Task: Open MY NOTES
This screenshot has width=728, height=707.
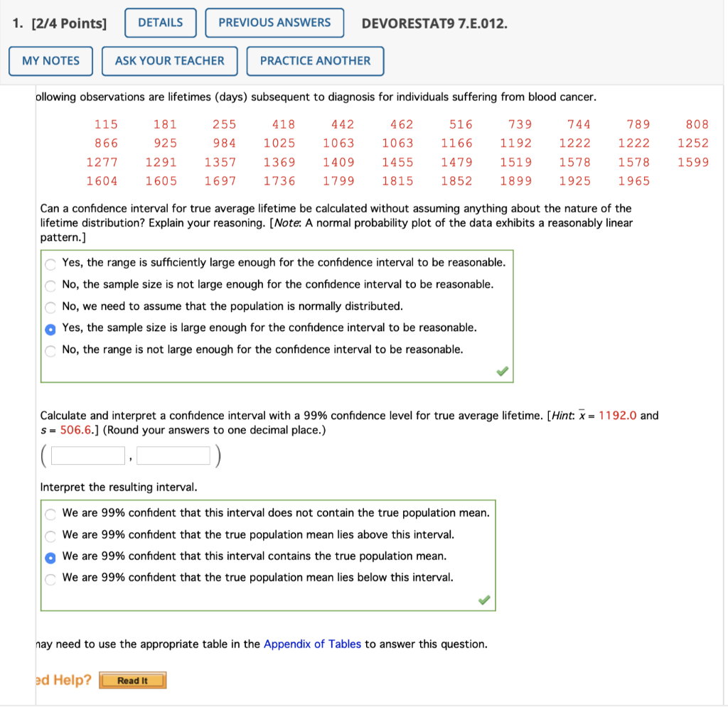Action: [50, 61]
